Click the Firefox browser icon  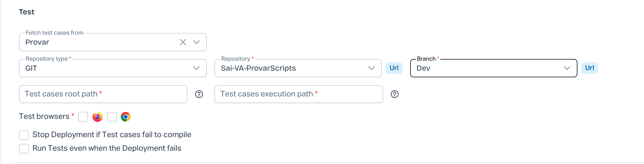(98, 117)
